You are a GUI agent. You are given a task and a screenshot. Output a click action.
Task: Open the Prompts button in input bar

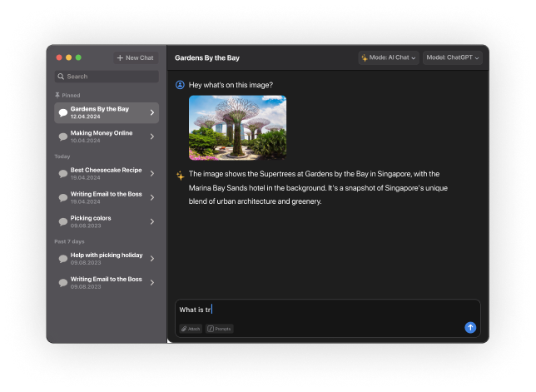(220, 329)
